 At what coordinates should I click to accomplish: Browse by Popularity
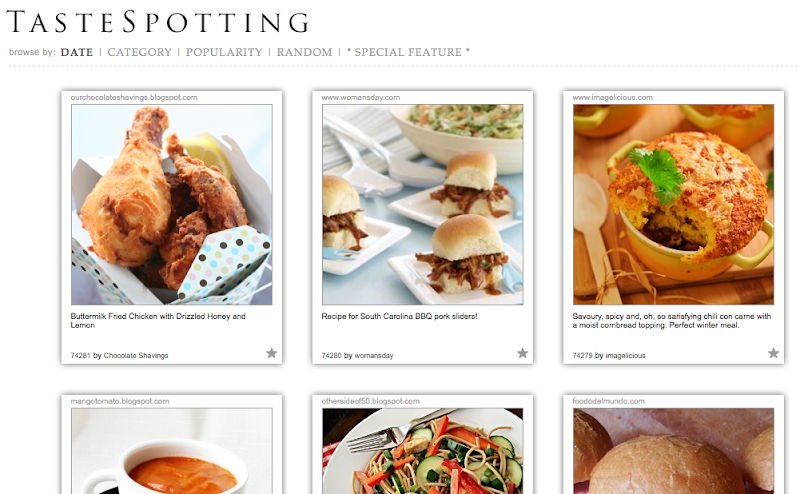click(224, 52)
